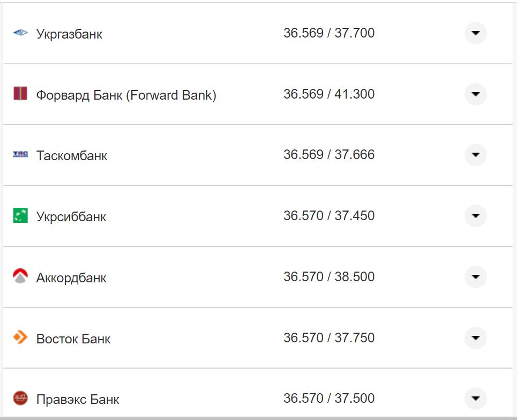Click the Укргазбанк rate 36.569 / 37.700
The width and height of the screenshot is (517, 420).
(x=329, y=33)
